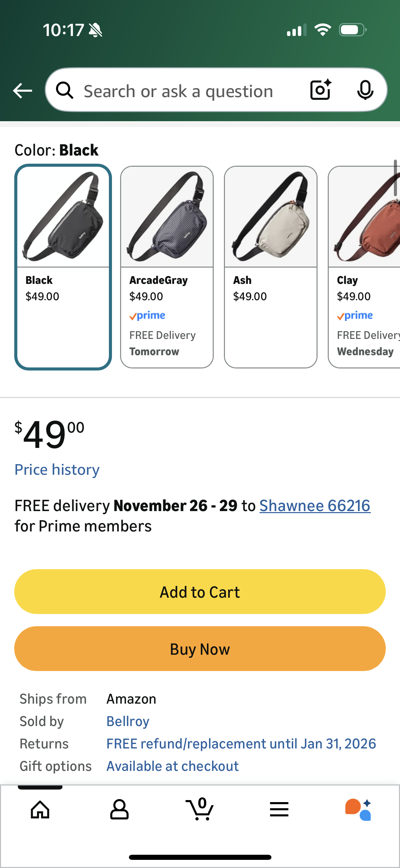Pick the Ash color variant

click(x=271, y=267)
